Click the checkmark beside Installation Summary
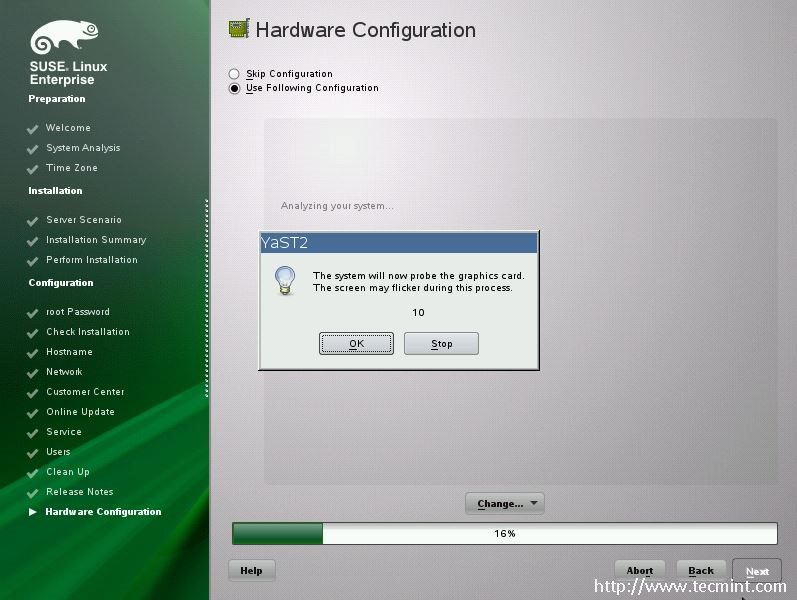 pos(33,241)
